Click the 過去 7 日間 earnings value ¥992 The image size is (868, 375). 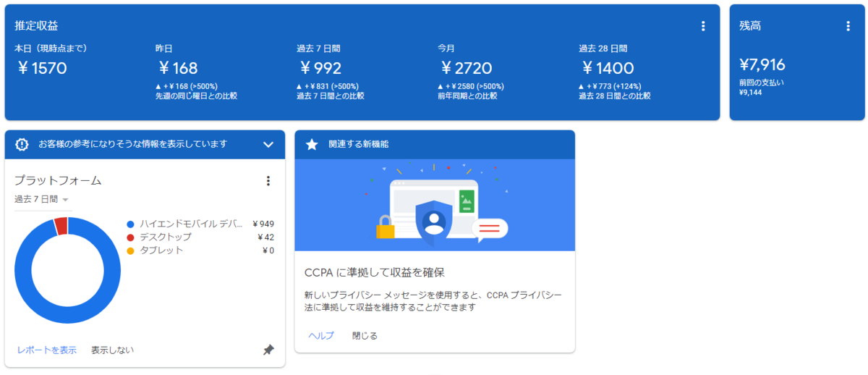pyautogui.click(x=320, y=69)
